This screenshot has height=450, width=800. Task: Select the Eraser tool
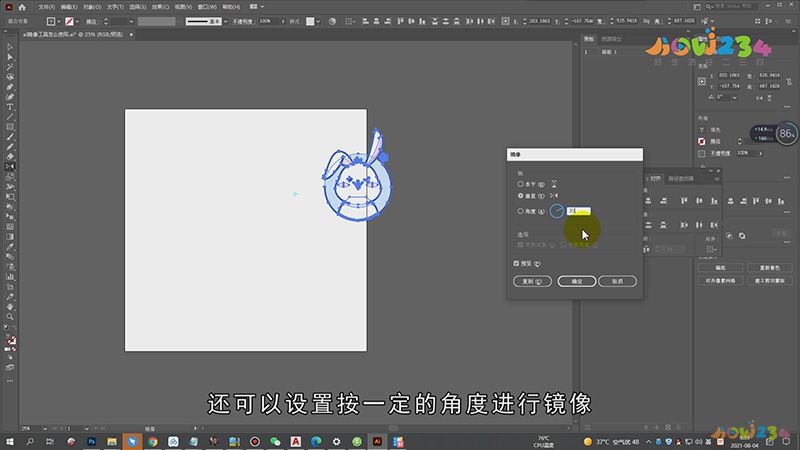10,157
